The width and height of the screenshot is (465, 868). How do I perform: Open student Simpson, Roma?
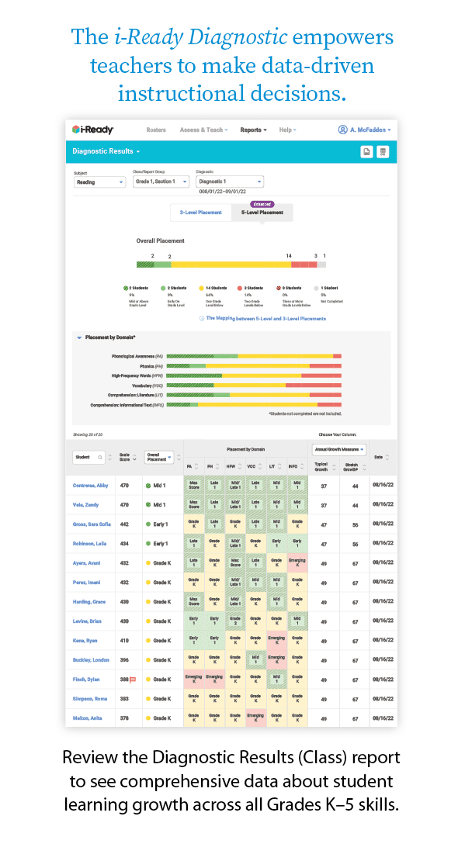point(89,699)
